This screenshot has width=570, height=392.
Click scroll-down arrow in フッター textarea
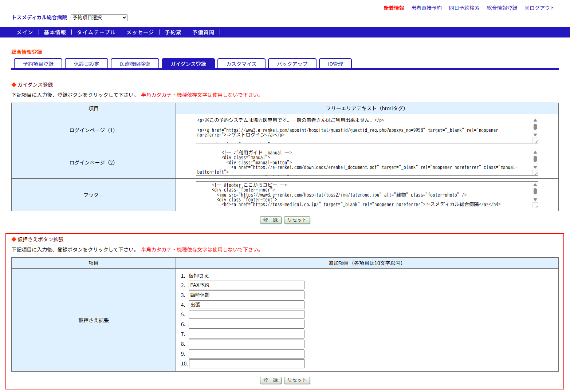[x=535, y=199]
